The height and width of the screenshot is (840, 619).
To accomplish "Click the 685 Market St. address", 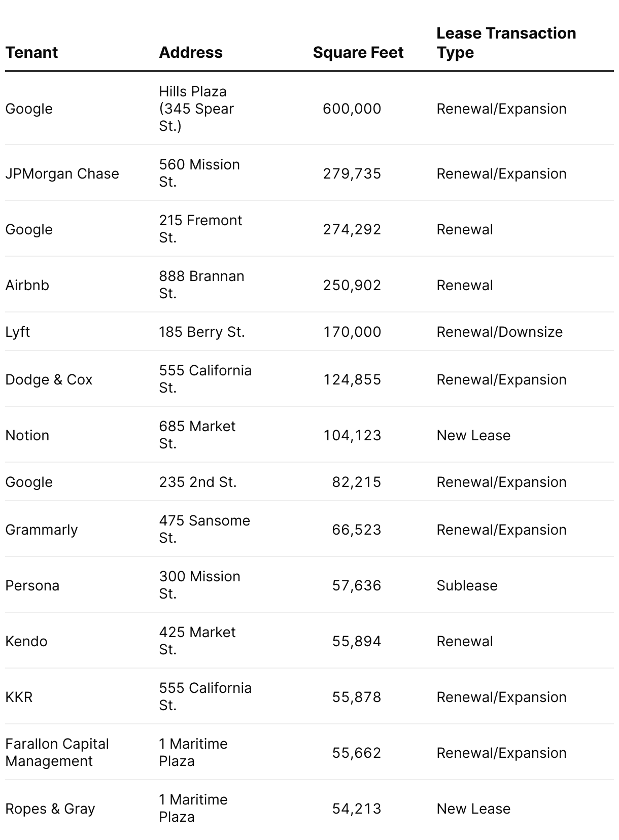I will (197, 435).
